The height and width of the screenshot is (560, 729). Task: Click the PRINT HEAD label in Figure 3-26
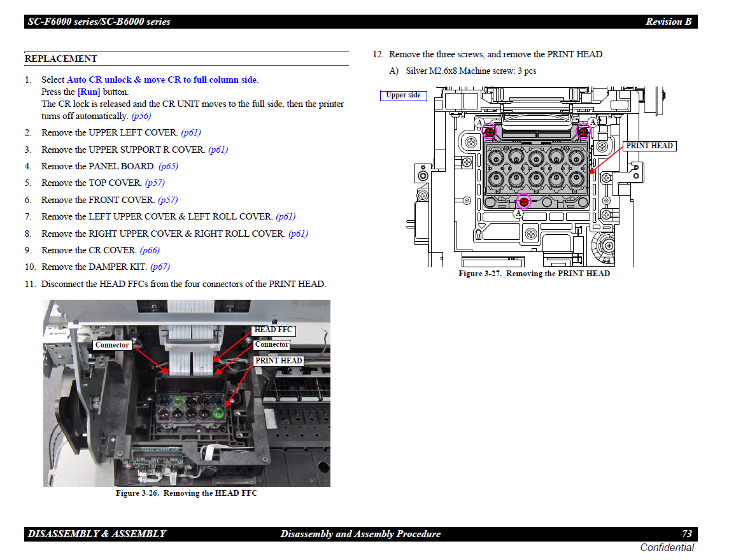278,361
